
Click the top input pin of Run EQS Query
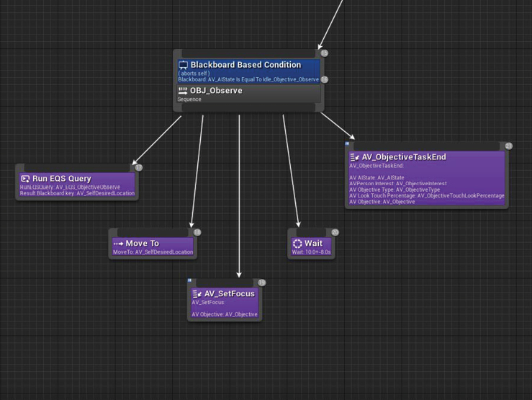click(77, 168)
